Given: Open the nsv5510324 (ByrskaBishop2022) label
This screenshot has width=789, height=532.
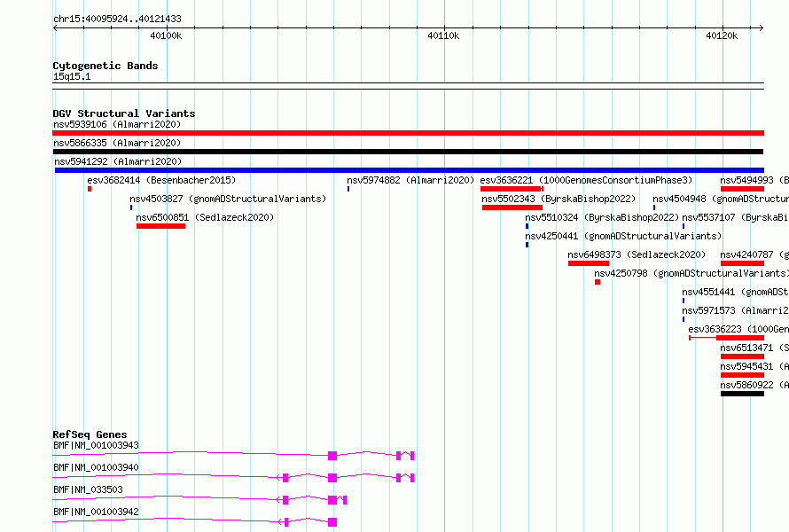Looking at the screenshot, I should 602,217.
